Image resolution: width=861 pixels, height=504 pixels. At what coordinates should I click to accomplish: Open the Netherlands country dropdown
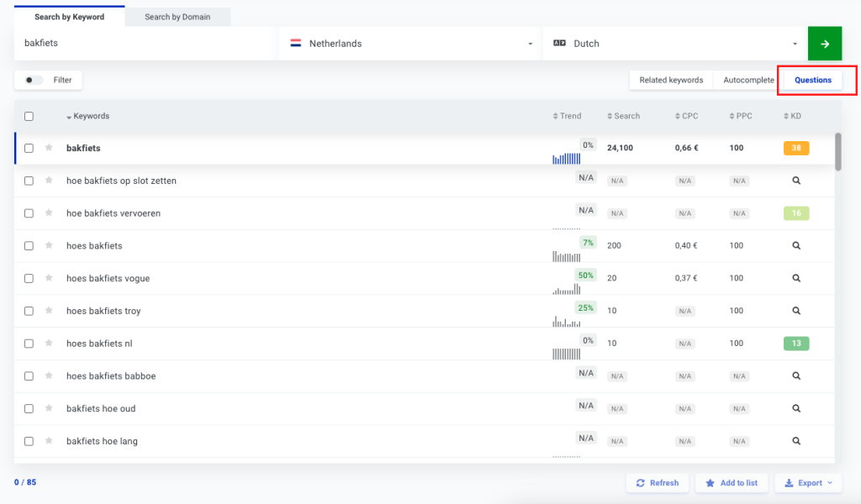point(410,44)
